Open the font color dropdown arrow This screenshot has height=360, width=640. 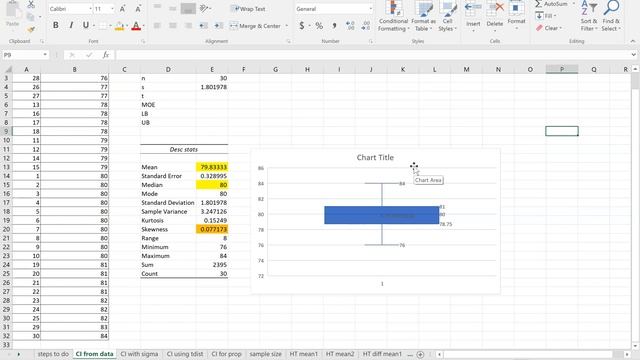point(144,26)
